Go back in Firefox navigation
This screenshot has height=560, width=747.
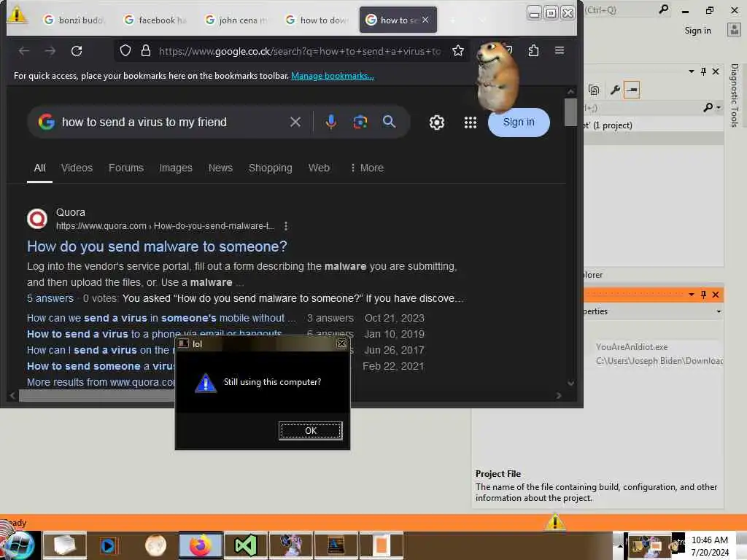tap(24, 51)
